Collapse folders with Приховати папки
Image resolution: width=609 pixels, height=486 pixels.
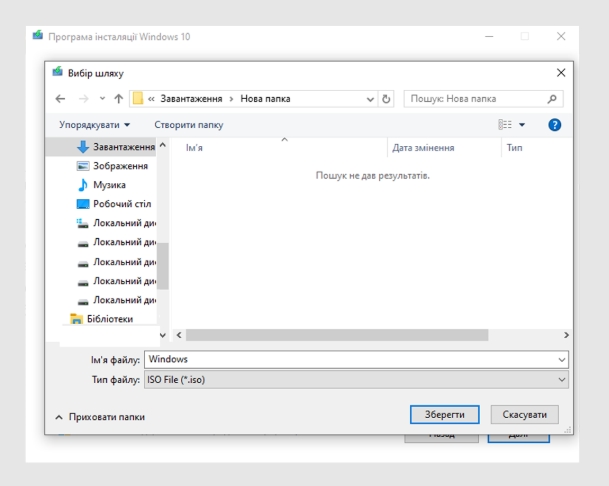pyautogui.click(x=100, y=417)
